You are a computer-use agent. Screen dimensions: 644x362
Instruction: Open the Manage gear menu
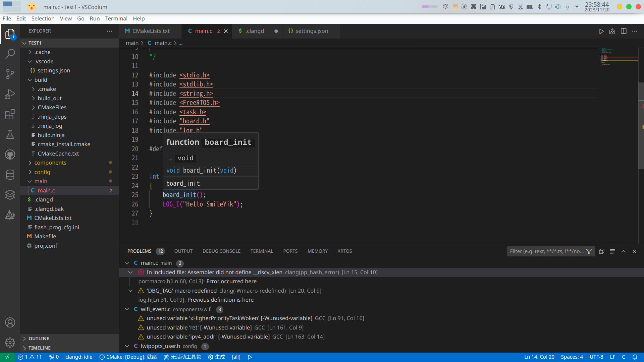point(10,343)
